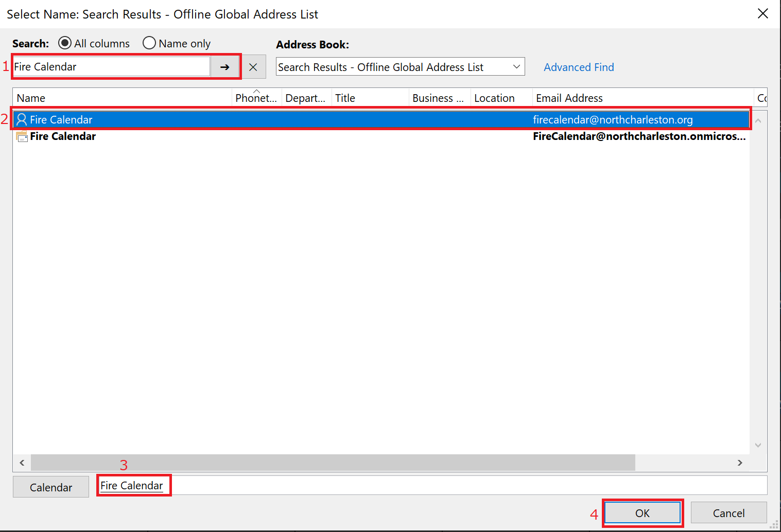Click firecalendar@northcharleston.org email address
781x532 pixels.
point(613,120)
